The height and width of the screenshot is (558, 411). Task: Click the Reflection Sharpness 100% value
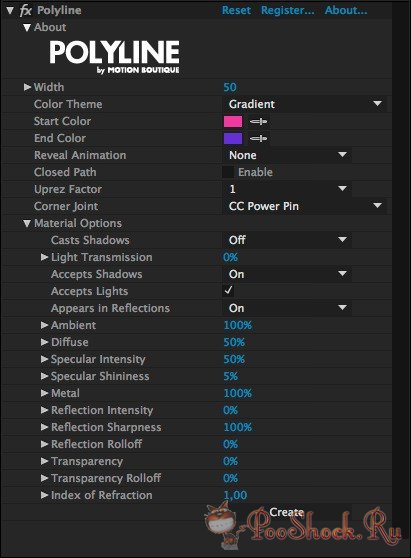[x=238, y=427]
